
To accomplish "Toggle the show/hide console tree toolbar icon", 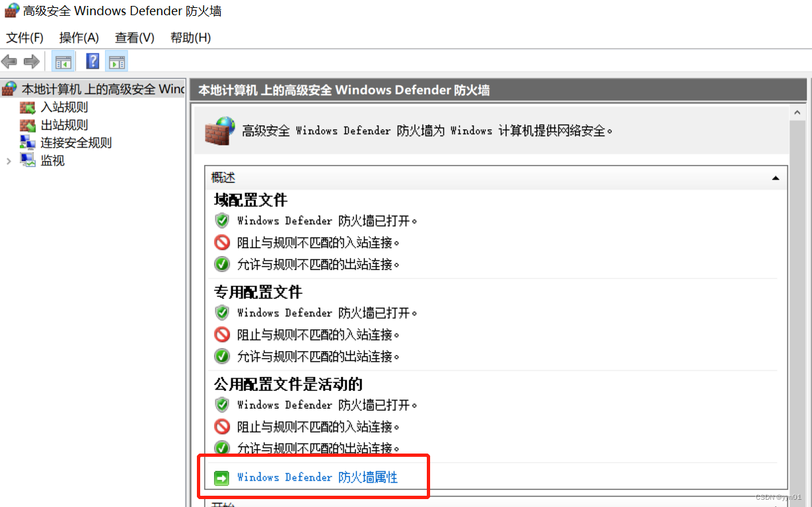I will coord(63,62).
